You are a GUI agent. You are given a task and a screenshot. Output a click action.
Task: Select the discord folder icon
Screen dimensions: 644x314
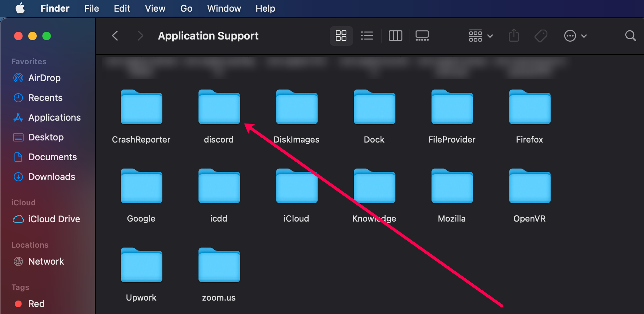coord(219,107)
